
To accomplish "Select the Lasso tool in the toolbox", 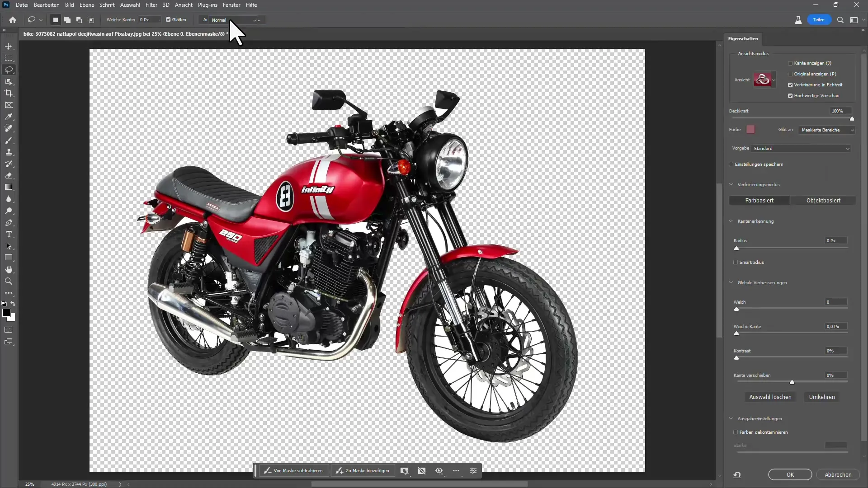I will pyautogui.click(x=9, y=70).
